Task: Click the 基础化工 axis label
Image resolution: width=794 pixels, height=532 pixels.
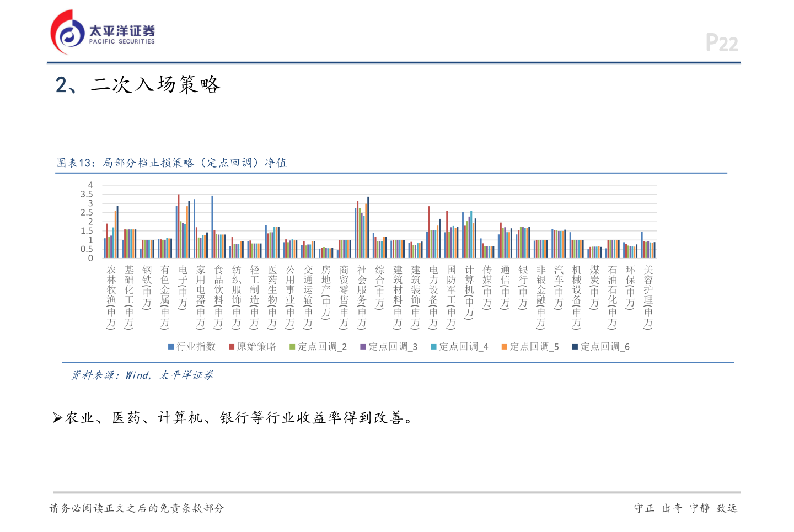Action: [x=129, y=297]
